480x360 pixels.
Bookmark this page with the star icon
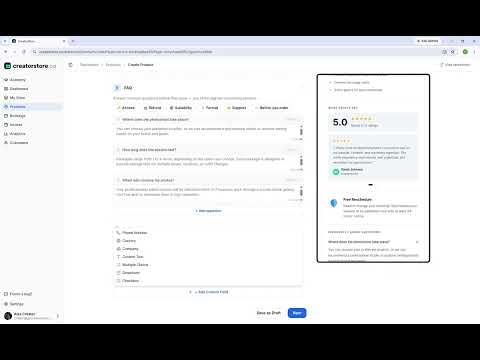453,52
